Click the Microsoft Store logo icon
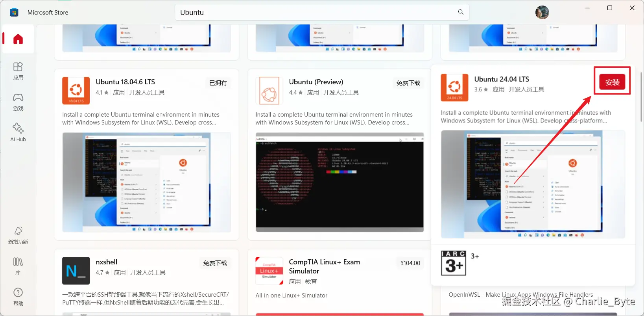The width and height of the screenshot is (644, 316). [x=14, y=12]
